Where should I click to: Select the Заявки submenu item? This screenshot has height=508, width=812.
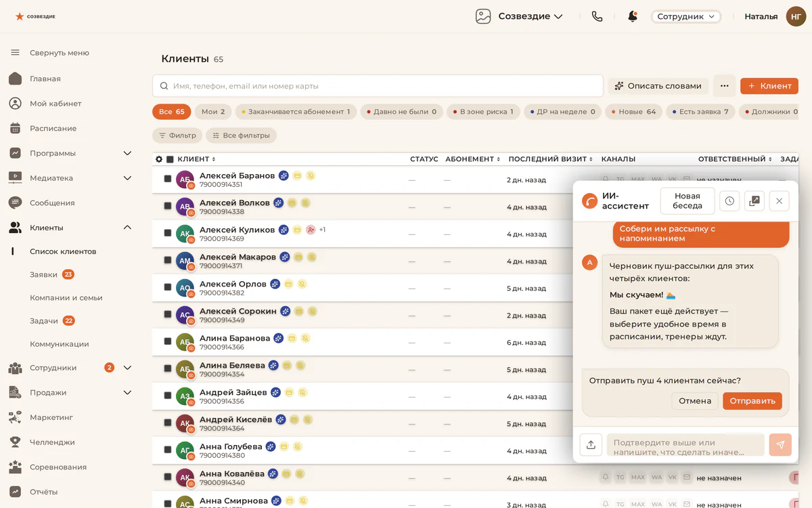tap(43, 274)
